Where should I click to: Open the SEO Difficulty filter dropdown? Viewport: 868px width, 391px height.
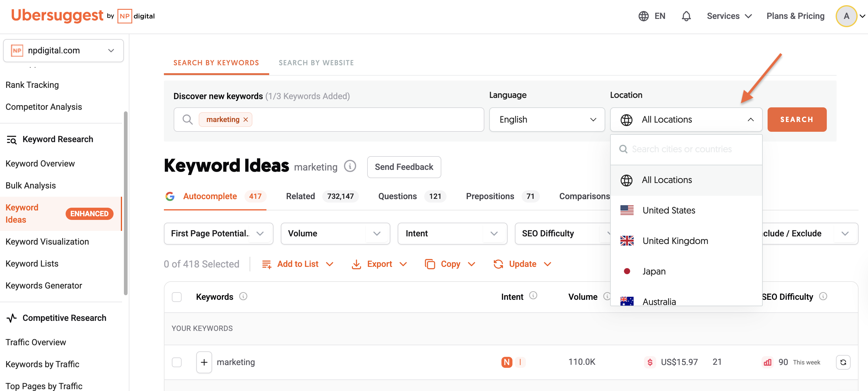(x=563, y=234)
